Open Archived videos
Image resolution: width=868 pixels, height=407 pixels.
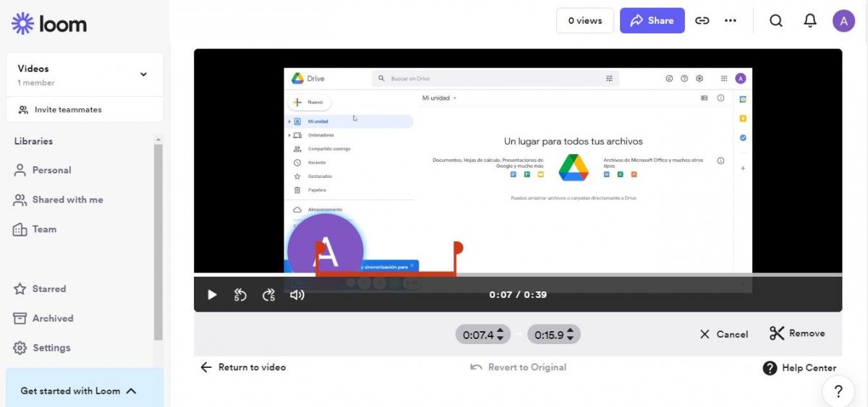pos(43,318)
